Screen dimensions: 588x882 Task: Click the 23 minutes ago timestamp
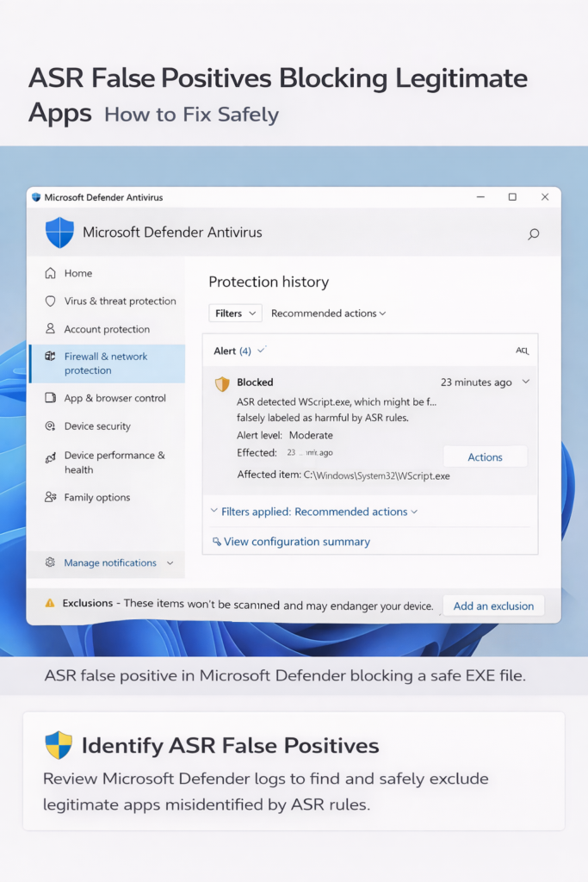pyautogui.click(x=476, y=382)
